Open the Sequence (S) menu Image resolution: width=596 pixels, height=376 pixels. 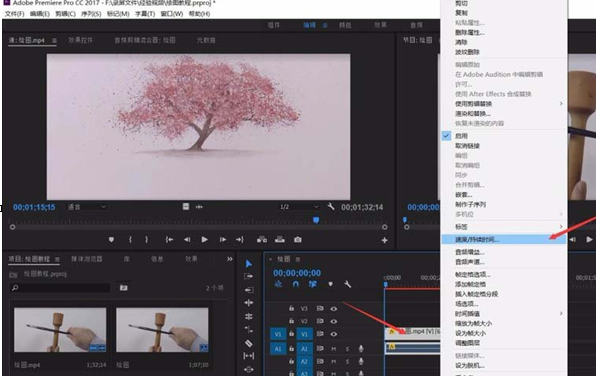[91, 14]
